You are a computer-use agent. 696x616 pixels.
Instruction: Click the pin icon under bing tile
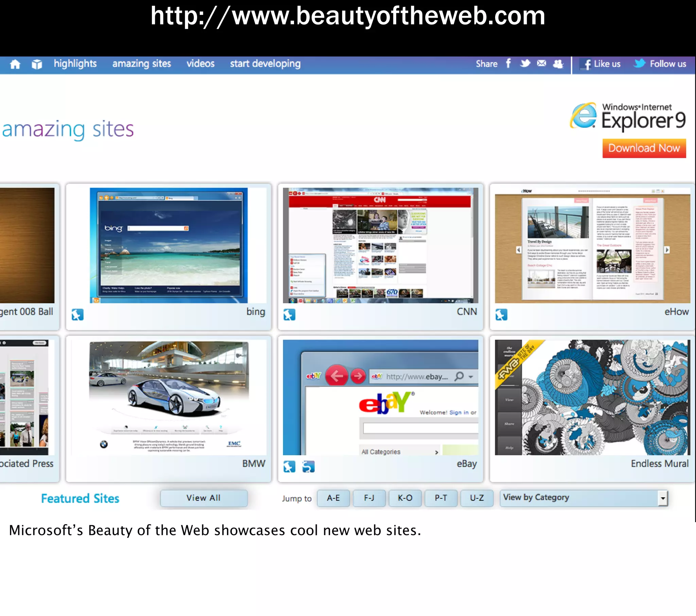[77, 314]
